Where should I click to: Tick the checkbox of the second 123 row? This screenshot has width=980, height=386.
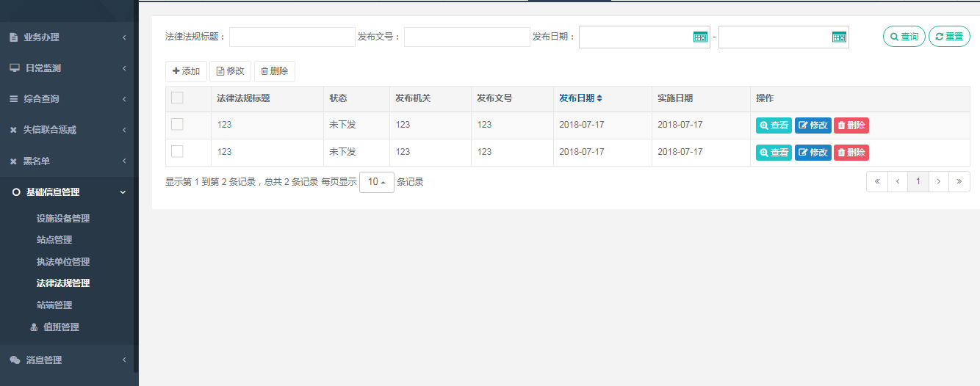pos(177,151)
